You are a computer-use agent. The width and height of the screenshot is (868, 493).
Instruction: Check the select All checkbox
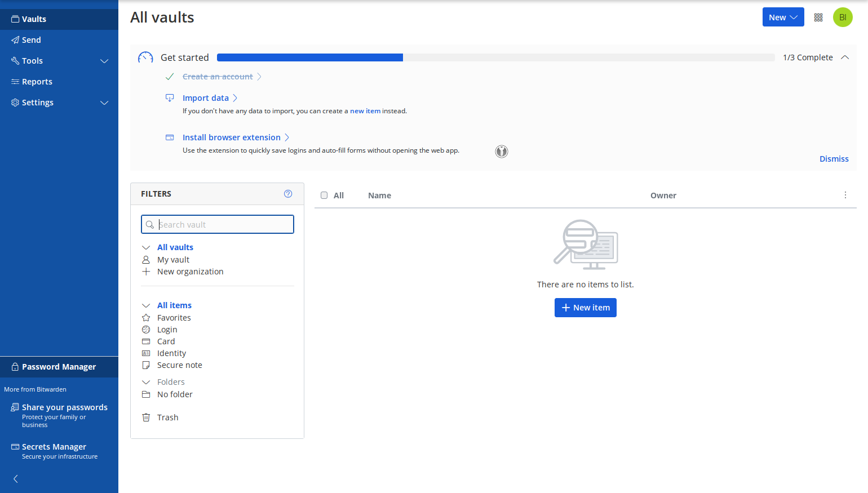point(324,196)
